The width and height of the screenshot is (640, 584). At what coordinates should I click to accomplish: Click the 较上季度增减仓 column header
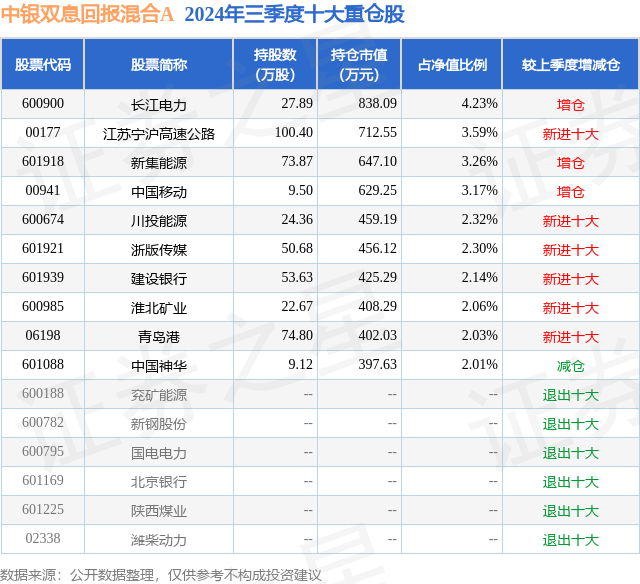click(571, 64)
